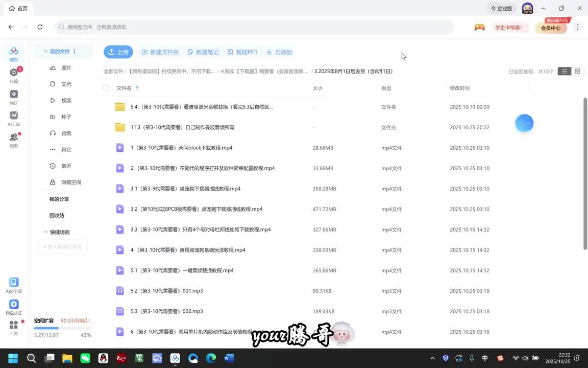Click the user avatar icon
Screen dimensions: 588x368
click(527, 8)
